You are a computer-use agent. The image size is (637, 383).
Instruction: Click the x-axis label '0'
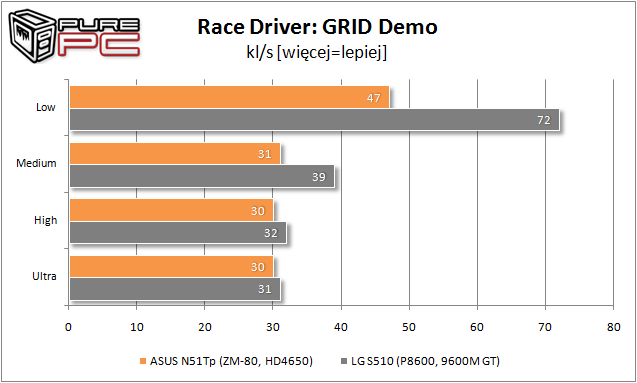(x=69, y=327)
